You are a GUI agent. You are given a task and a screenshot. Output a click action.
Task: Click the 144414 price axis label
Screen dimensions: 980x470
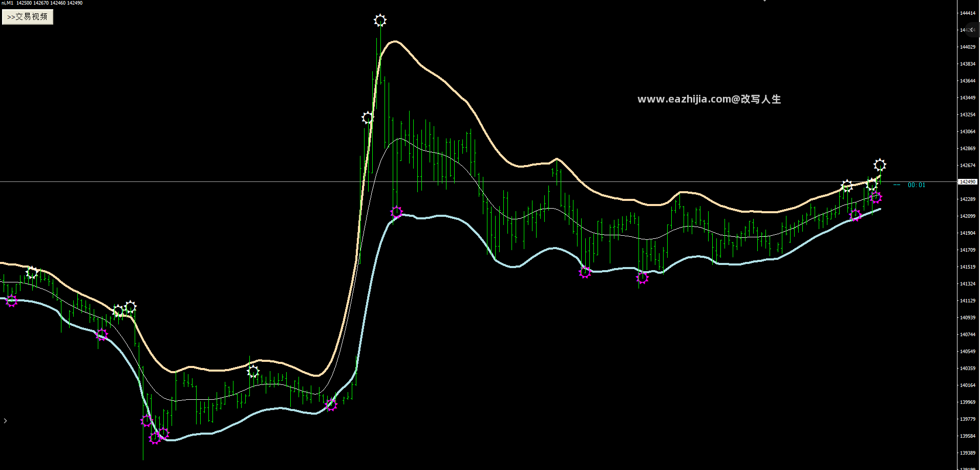pyautogui.click(x=967, y=13)
